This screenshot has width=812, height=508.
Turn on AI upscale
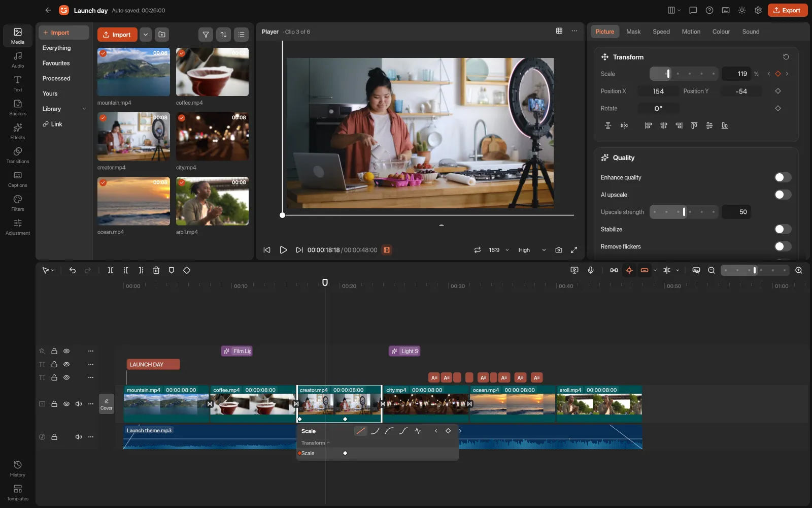[783, 195]
